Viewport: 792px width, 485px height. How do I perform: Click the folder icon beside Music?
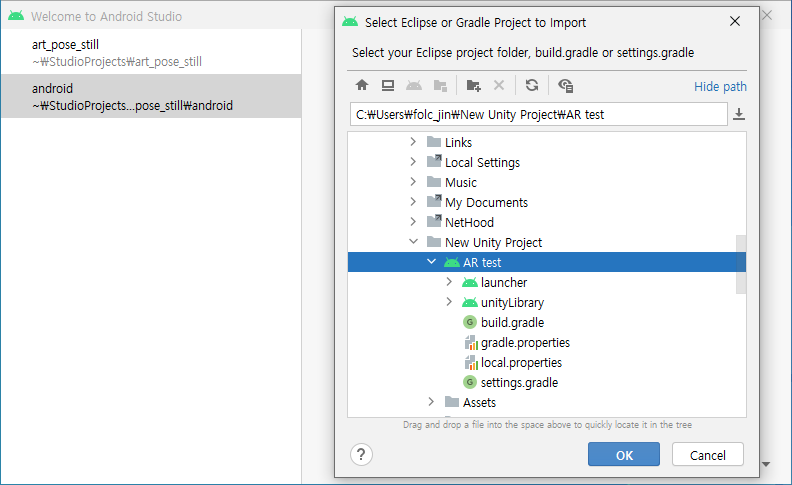point(434,182)
